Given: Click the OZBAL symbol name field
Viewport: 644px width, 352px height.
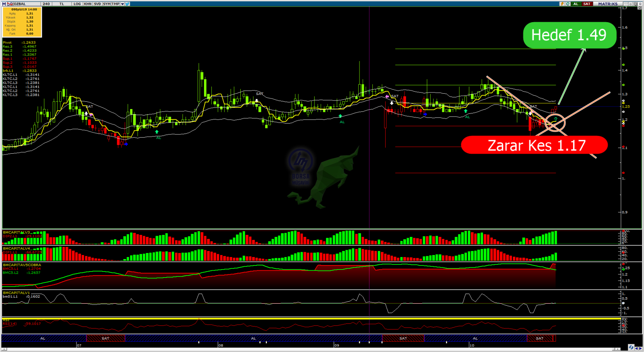Looking at the screenshot, I should (x=20, y=4).
